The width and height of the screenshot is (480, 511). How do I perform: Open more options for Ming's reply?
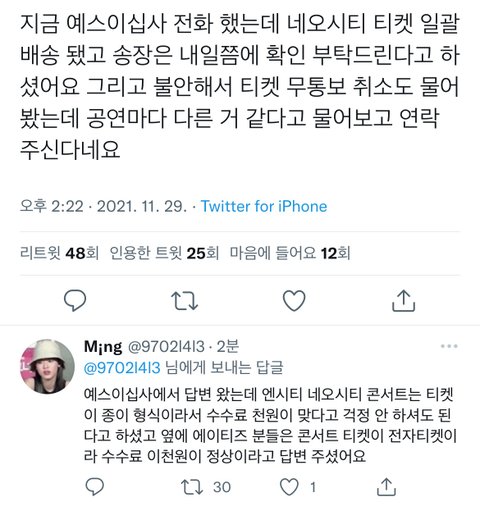click(449, 346)
